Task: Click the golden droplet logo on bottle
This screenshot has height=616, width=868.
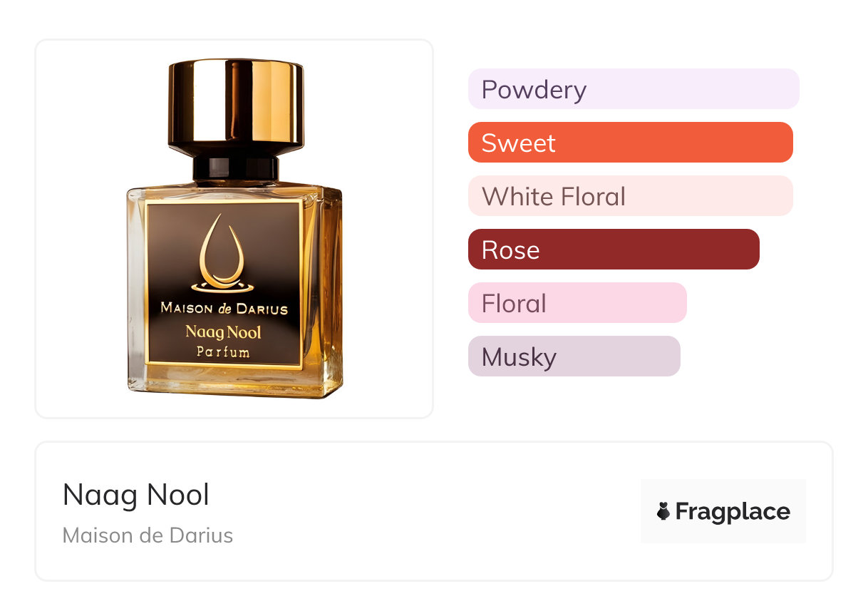Action: (224, 253)
